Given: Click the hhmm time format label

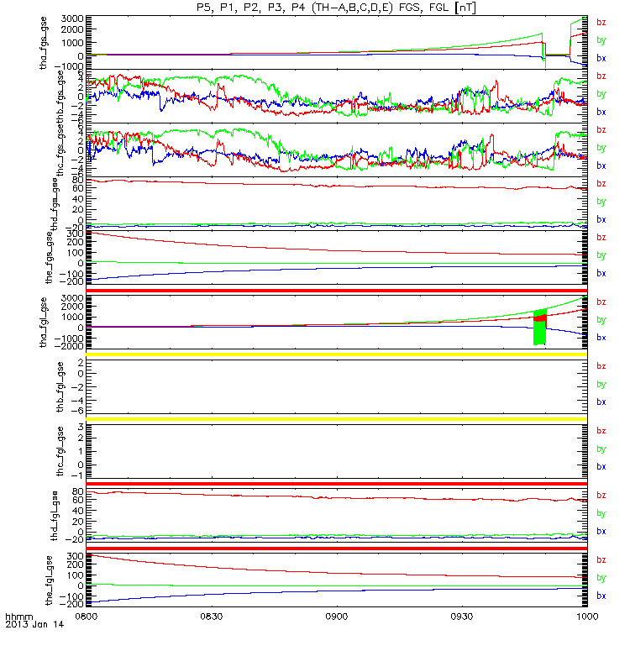Looking at the screenshot, I should click(18, 617).
